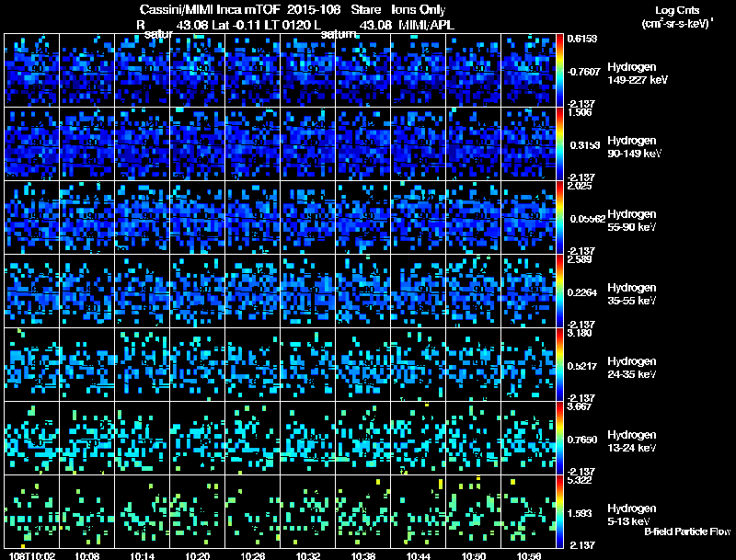
Task: Click the colorbar maximum value '0.6153'
Action: (x=582, y=39)
